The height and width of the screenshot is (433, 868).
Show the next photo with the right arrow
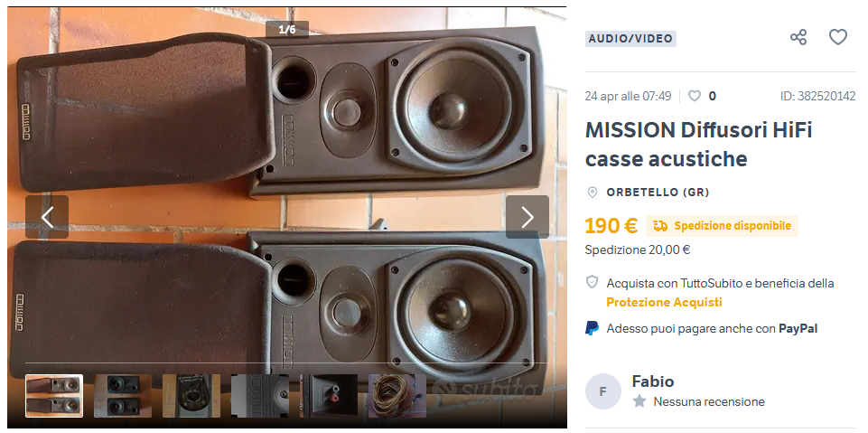(x=527, y=217)
